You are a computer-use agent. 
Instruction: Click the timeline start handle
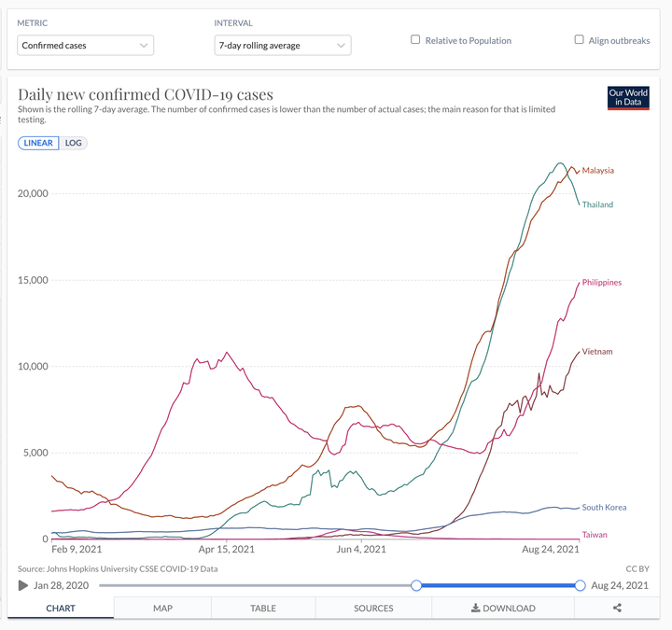[x=416, y=585]
